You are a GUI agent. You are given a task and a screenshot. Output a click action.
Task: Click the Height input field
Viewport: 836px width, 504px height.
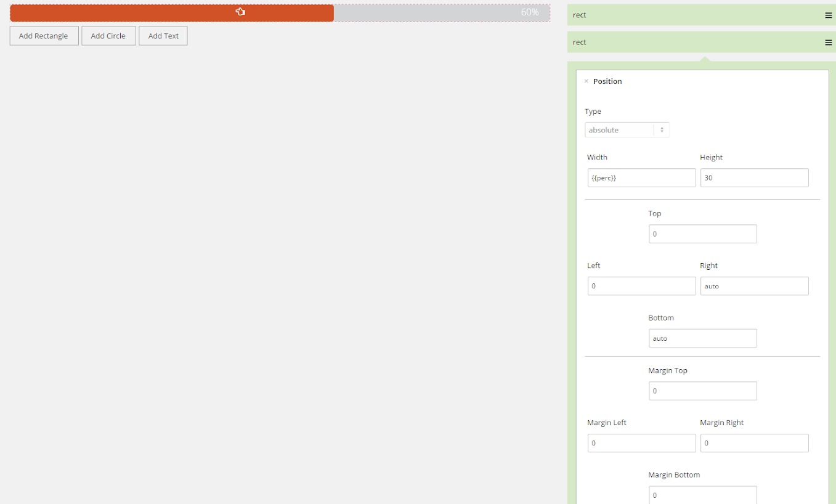[x=754, y=178]
